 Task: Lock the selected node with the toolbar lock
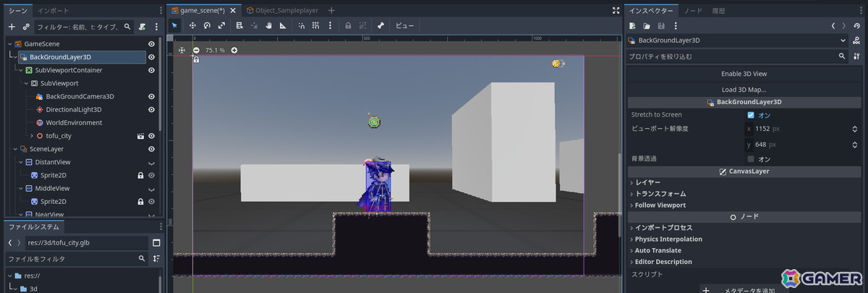click(348, 25)
